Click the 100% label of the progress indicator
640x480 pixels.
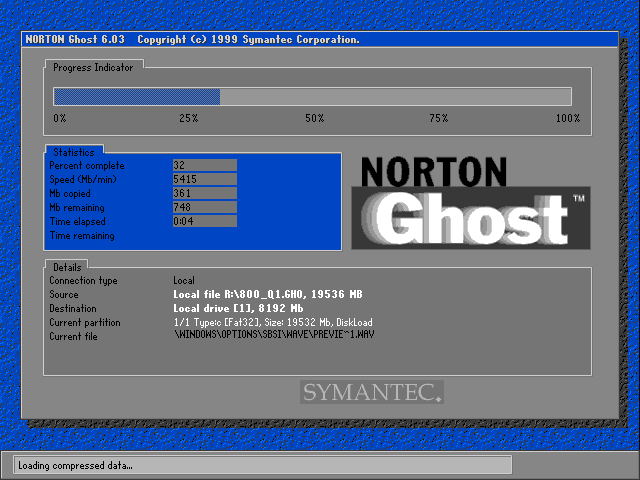567,118
